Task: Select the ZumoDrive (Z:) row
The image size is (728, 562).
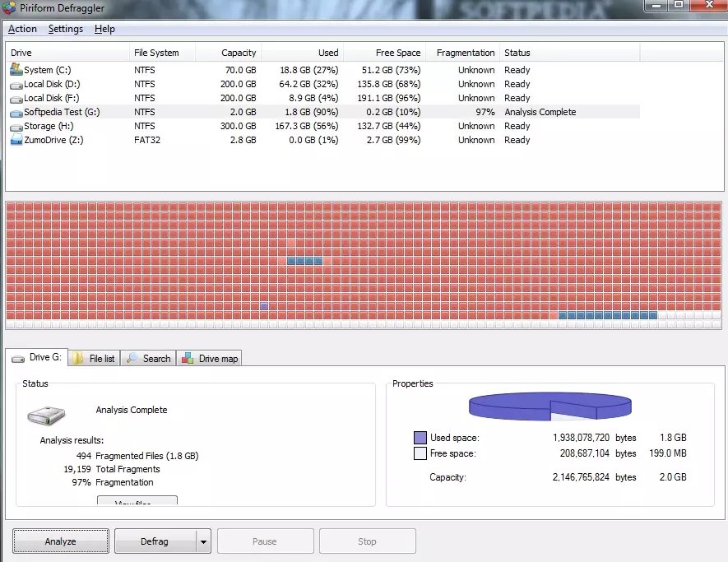Action: [322, 140]
